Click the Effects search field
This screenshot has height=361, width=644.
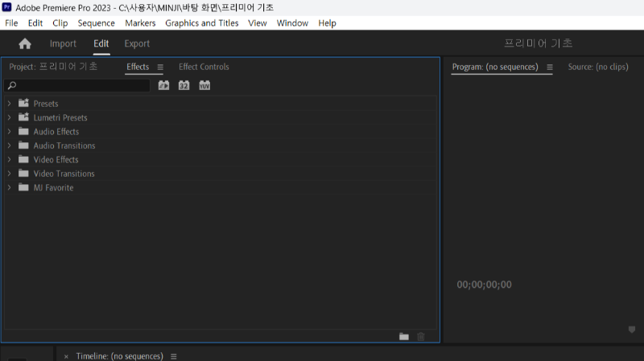[x=77, y=85]
